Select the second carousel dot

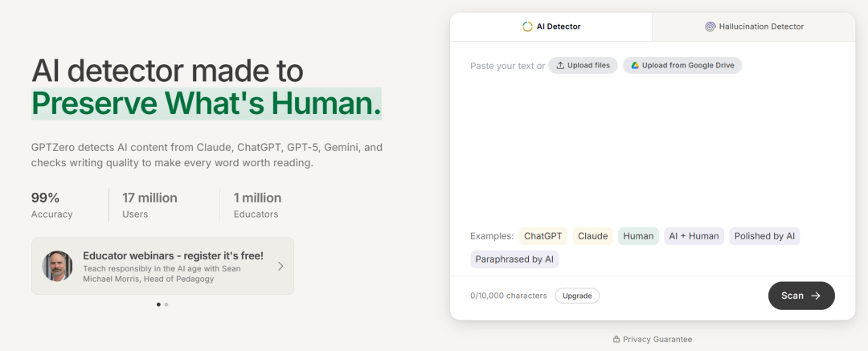click(166, 304)
